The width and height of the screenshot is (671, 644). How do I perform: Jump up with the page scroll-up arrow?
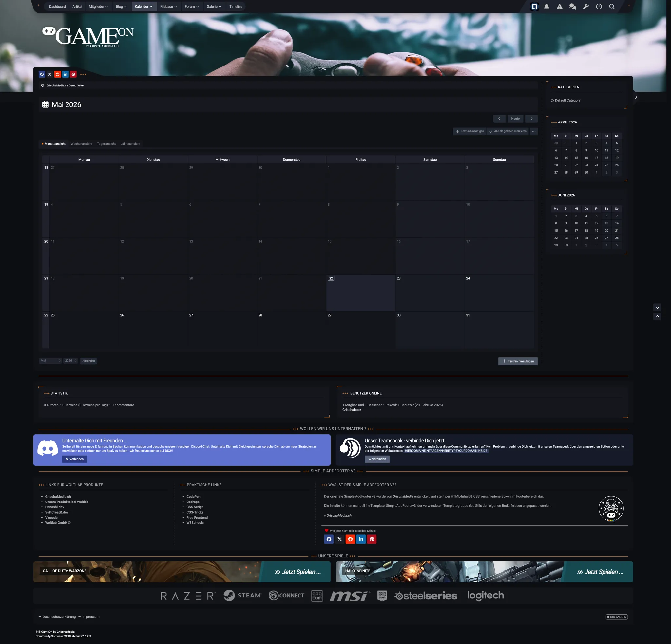tap(657, 316)
